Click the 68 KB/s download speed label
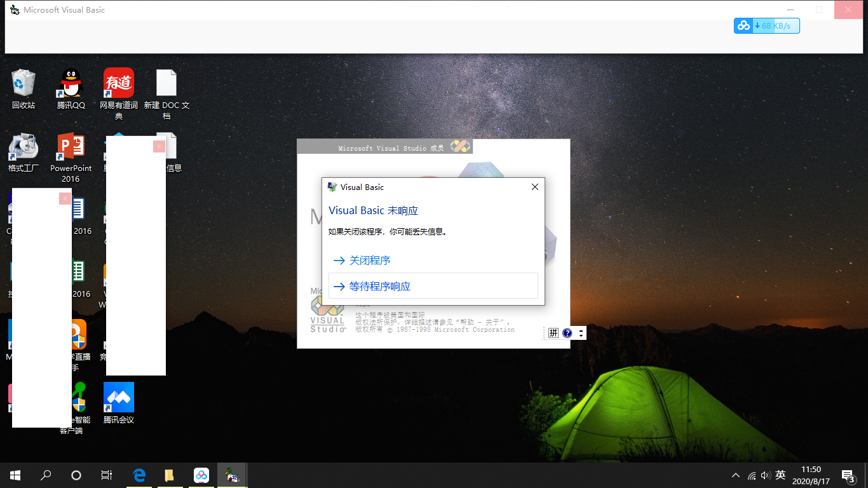The image size is (868, 488). [776, 26]
